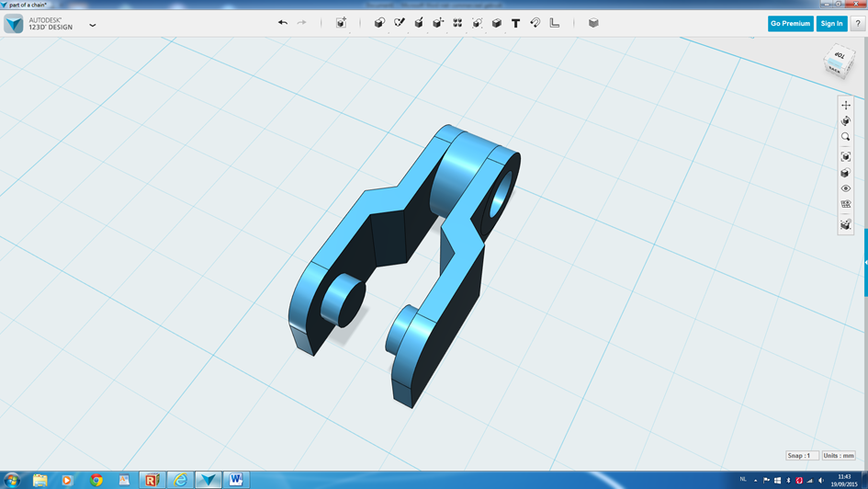
Task: Click the BACK face of view cube
Action: 835,71
